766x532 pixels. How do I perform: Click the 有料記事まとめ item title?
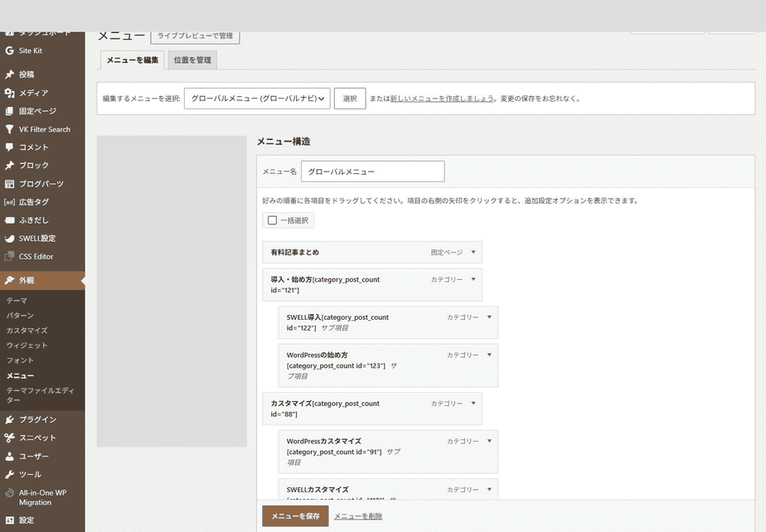click(294, 252)
